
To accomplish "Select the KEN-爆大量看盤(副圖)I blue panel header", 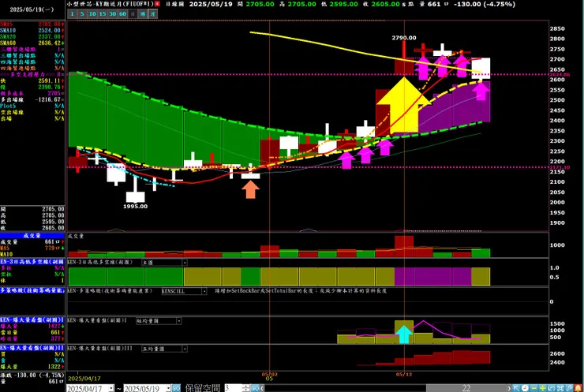I will click(x=32, y=320).
